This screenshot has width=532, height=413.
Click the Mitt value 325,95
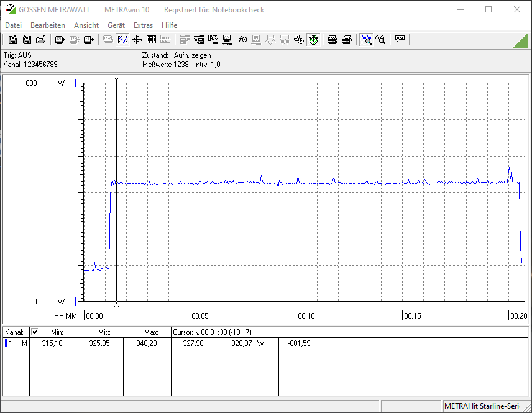coord(99,343)
